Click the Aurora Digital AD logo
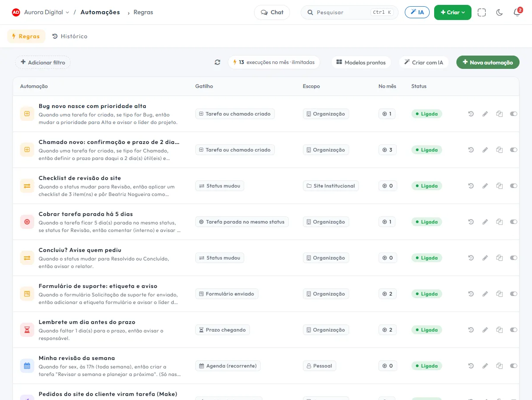Image resolution: width=532 pixels, height=400 pixels. [x=16, y=12]
